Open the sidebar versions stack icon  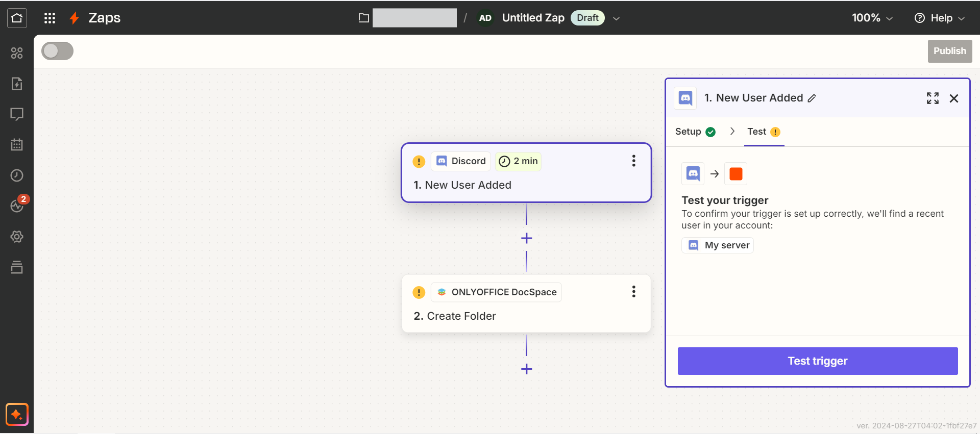(x=17, y=267)
